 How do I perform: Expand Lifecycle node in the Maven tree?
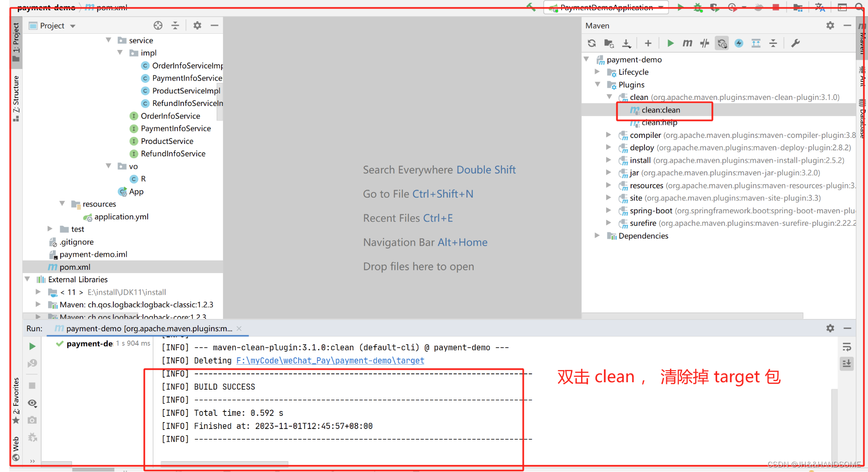597,72
